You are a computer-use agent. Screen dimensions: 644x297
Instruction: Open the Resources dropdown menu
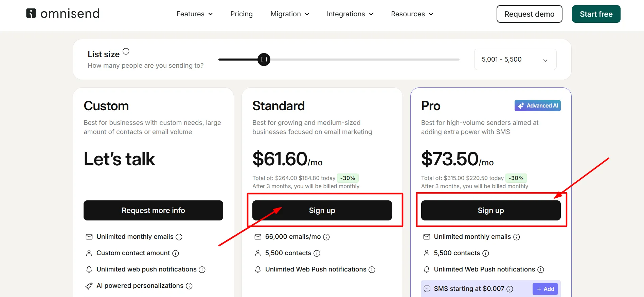coord(412,14)
